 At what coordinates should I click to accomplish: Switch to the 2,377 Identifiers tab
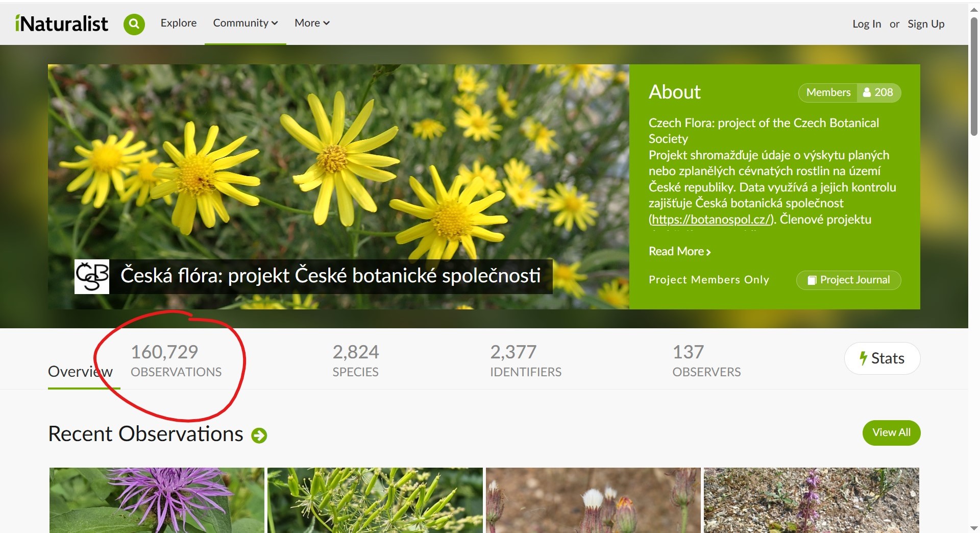point(526,360)
